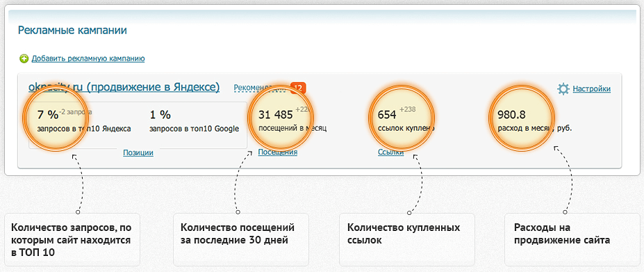
Task: Click the highlight circle around 654 links
Action: (x=402, y=118)
